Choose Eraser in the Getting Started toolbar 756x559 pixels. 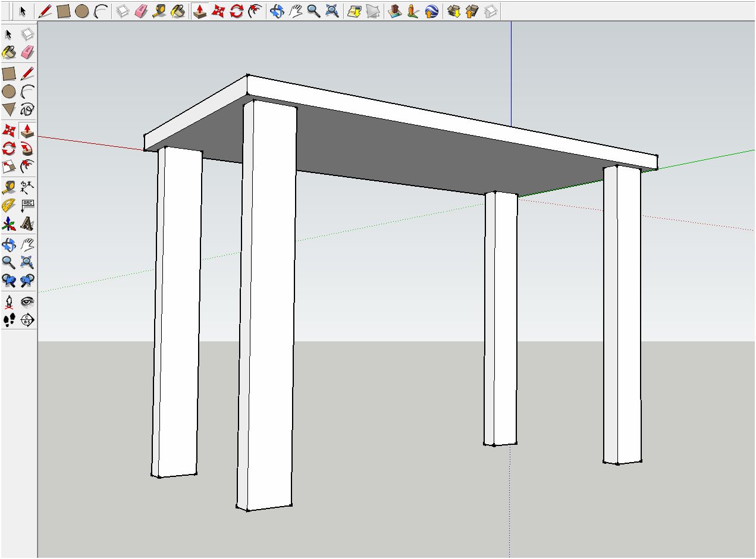click(141, 11)
